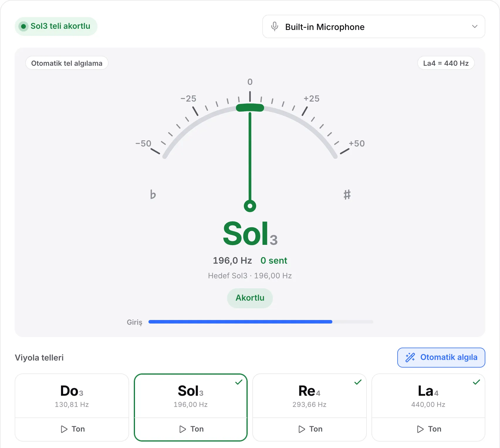Click the Viyola telleri heading

pyautogui.click(x=39, y=358)
